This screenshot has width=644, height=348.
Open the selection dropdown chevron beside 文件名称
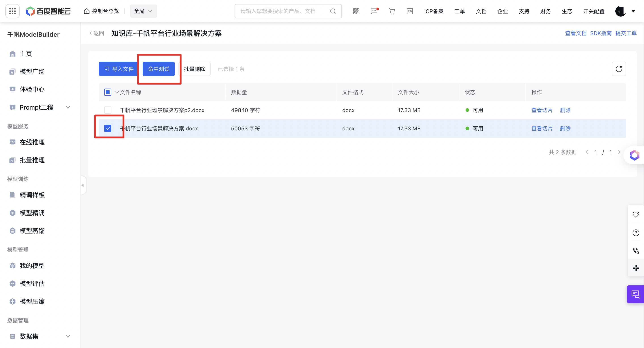117,92
